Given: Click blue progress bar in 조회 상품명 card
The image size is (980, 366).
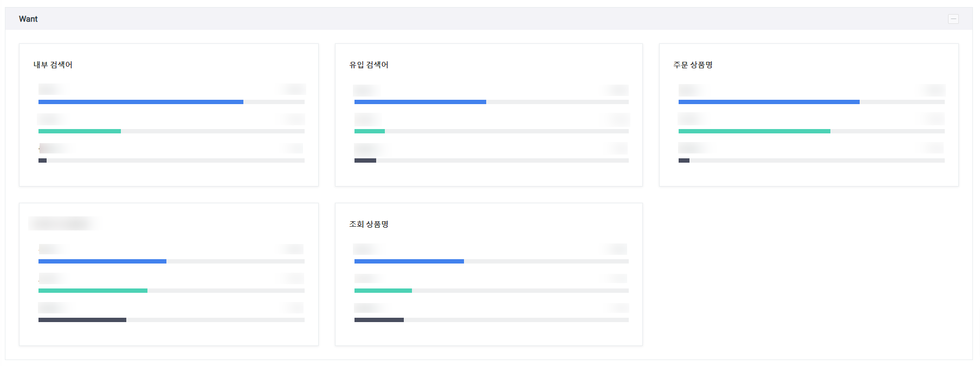Looking at the screenshot, I should click(x=409, y=261).
